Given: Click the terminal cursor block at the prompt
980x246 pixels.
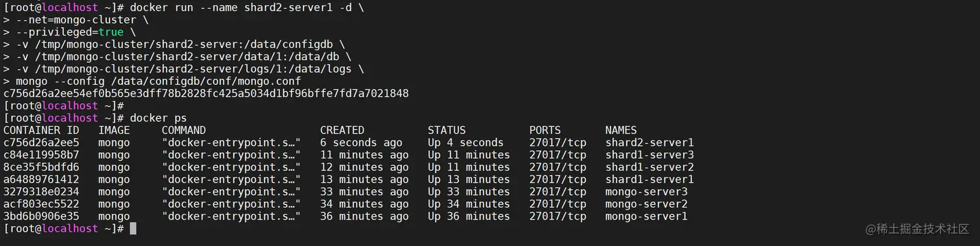Looking at the screenshot, I should pos(133,229).
